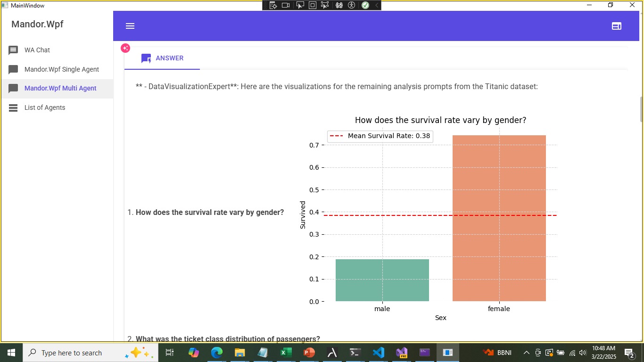Click the panel icon in purple header
The height and width of the screenshot is (362, 644).
(616, 26)
